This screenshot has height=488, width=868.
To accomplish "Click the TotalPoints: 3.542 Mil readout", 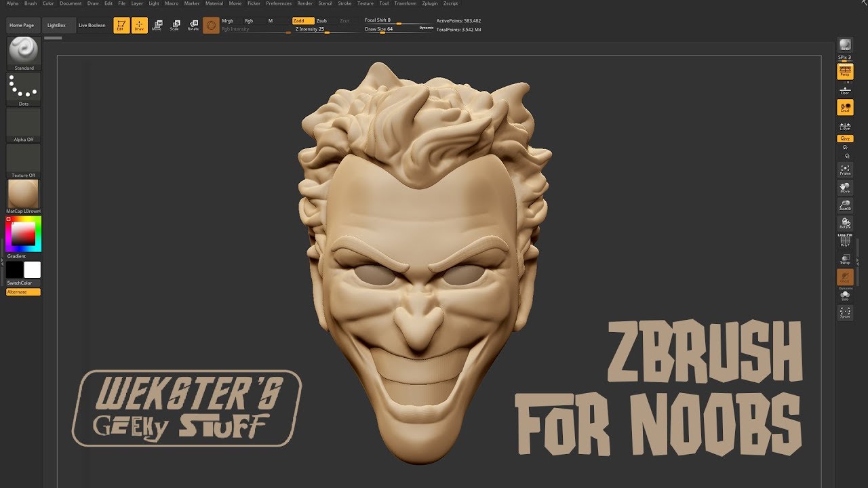I will click(459, 30).
